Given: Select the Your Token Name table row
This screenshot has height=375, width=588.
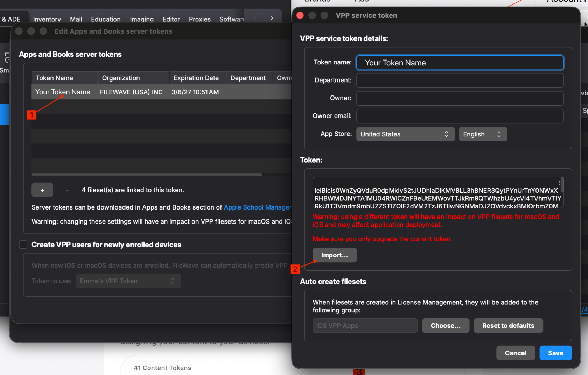Looking at the screenshot, I should click(161, 92).
